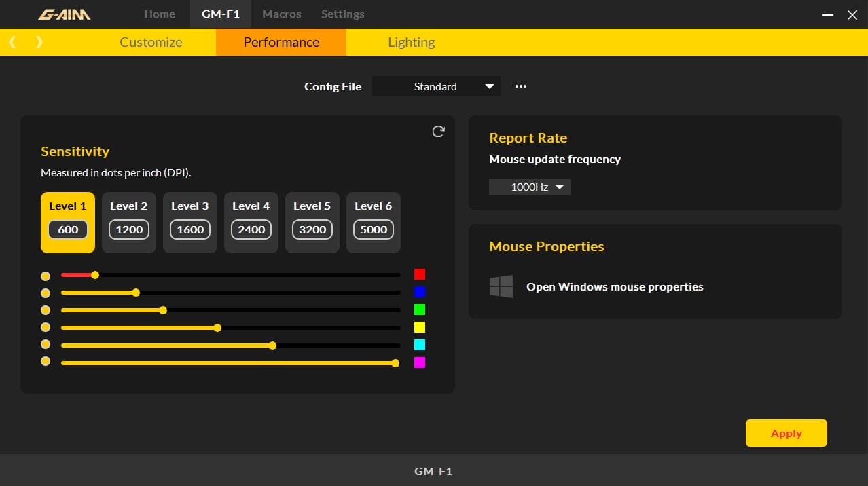This screenshot has width=868, height=486.
Task: Switch to the Customize tab
Action: (151, 42)
